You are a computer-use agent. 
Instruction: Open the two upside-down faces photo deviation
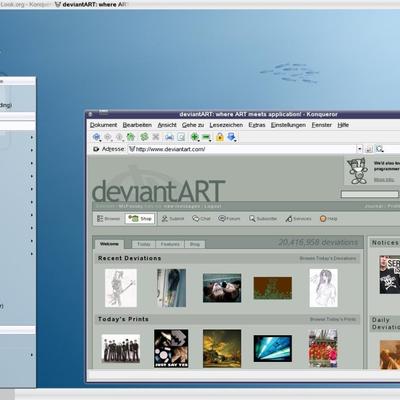click(x=222, y=288)
